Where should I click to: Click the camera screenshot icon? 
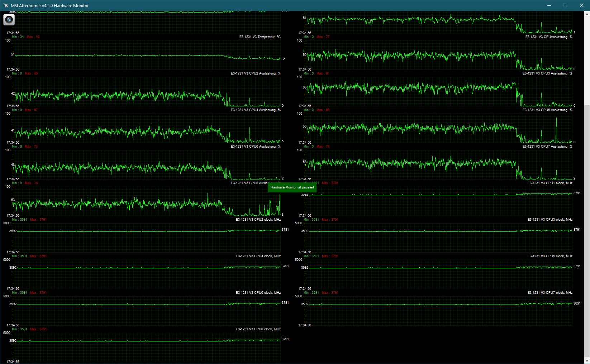(9, 20)
